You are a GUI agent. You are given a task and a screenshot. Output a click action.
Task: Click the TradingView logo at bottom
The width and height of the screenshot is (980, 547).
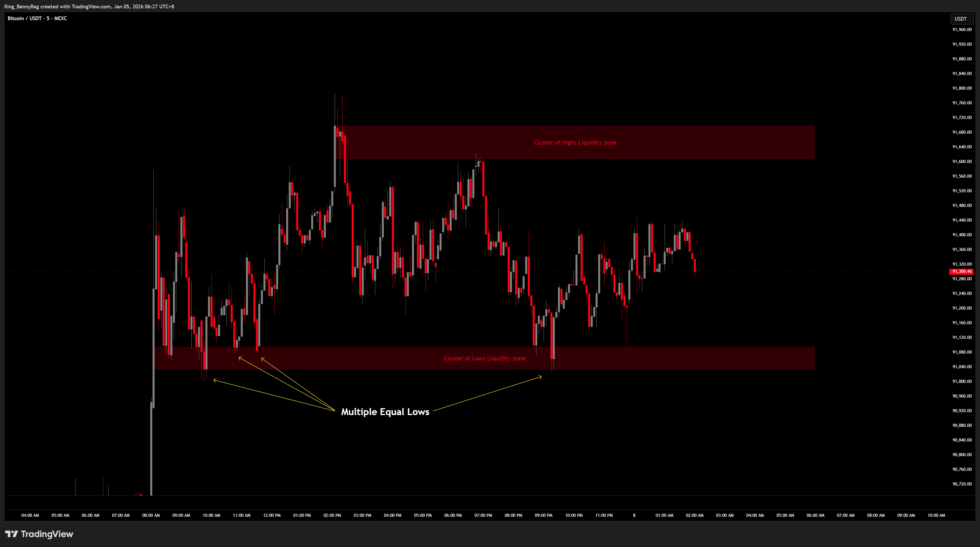tap(39, 534)
